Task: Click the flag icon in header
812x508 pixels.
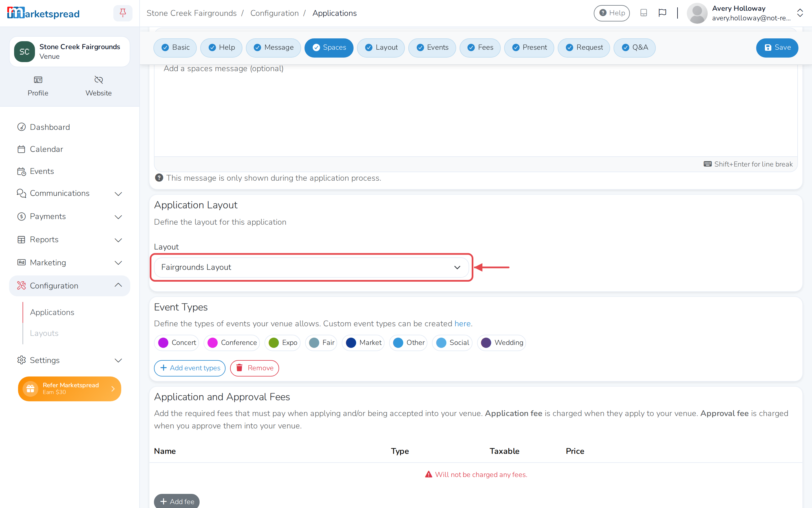Action: 662,13
